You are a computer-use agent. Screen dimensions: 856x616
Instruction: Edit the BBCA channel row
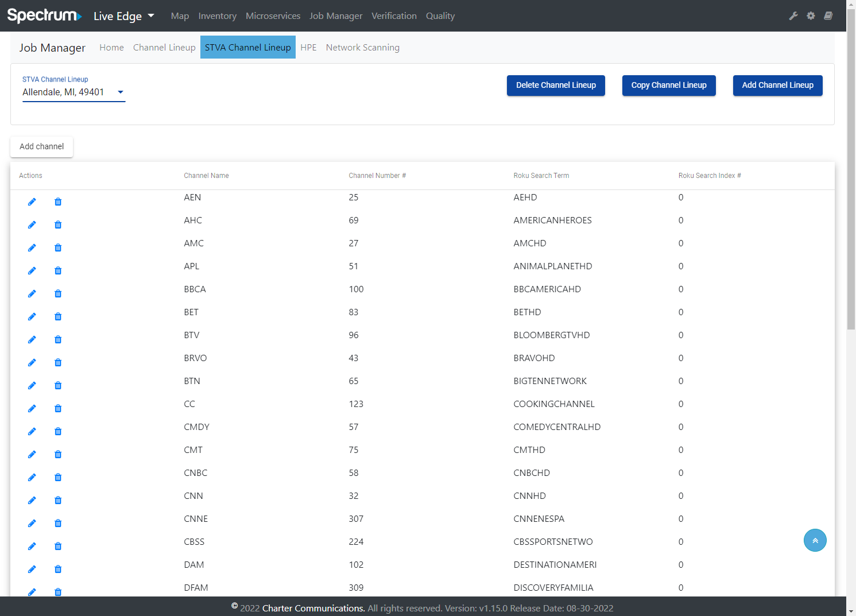32,293
